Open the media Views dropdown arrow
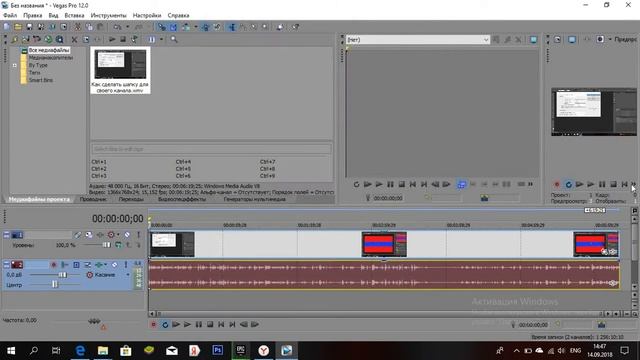Image resolution: width=640 pixels, height=360 pixels. (161, 40)
